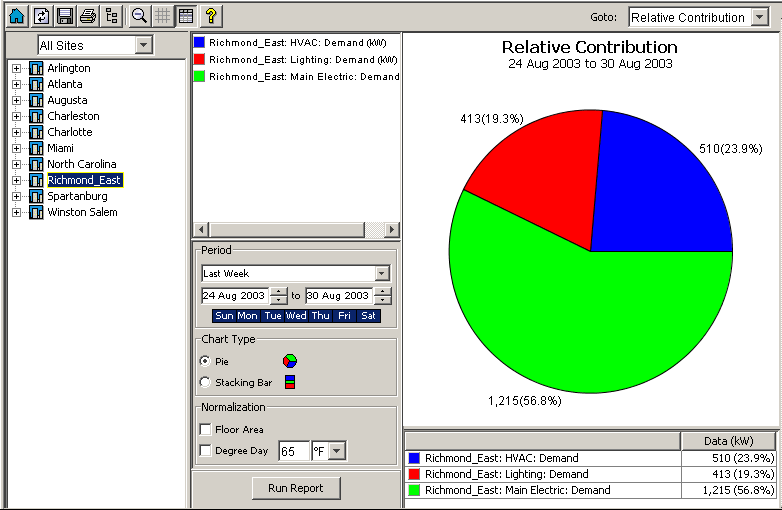The height and width of the screenshot is (510, 782).
Task: Toggle the data table view icon
Action: tap(185, 16)
